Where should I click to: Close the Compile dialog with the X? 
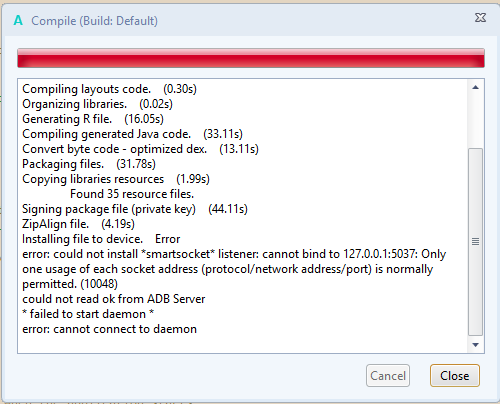point(480,18)
